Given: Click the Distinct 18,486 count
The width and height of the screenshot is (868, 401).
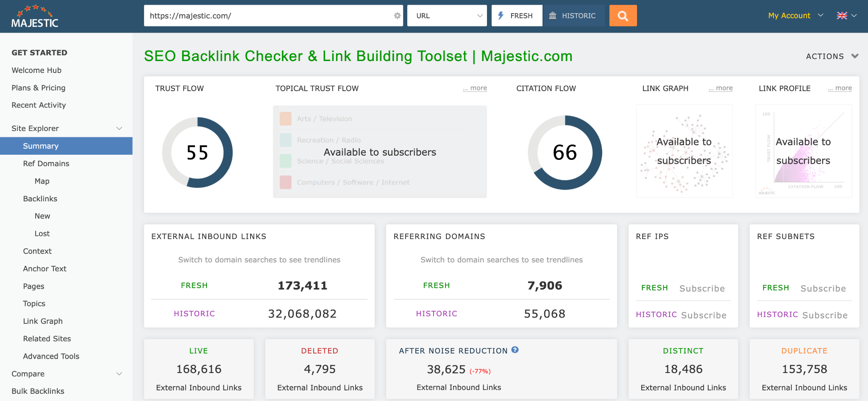Looking at the screenshot, I should pyautogui.click(x=683, y=369).
